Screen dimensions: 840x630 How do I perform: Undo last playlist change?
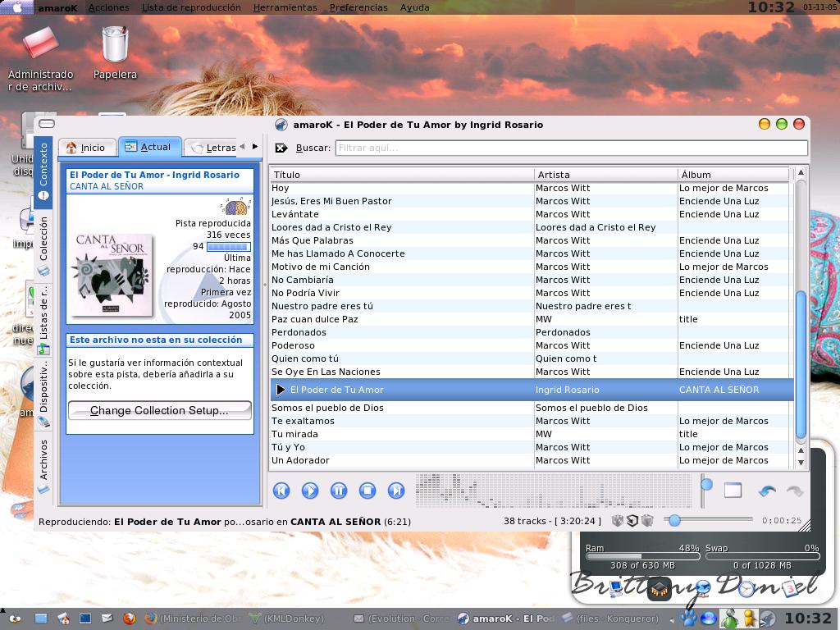[x=767, y=491]
